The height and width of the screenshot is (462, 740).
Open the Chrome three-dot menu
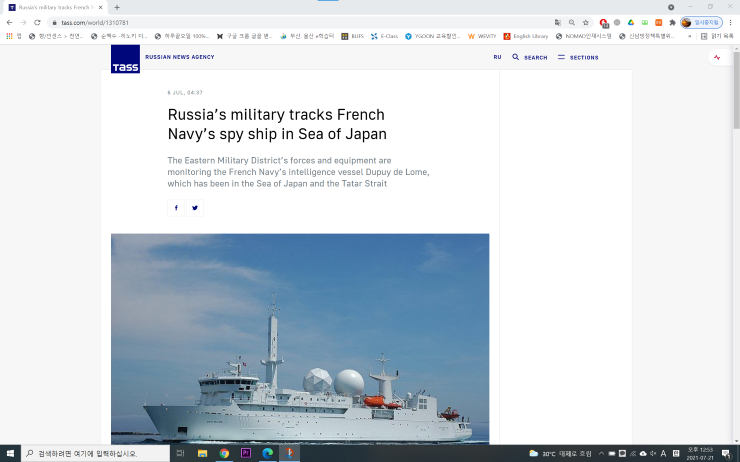pyautogui.click(x=729, y=22)
